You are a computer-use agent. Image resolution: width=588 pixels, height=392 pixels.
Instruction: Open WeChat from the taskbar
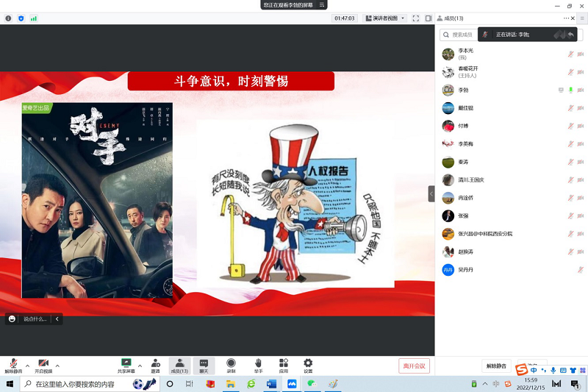tap(312, 384)
